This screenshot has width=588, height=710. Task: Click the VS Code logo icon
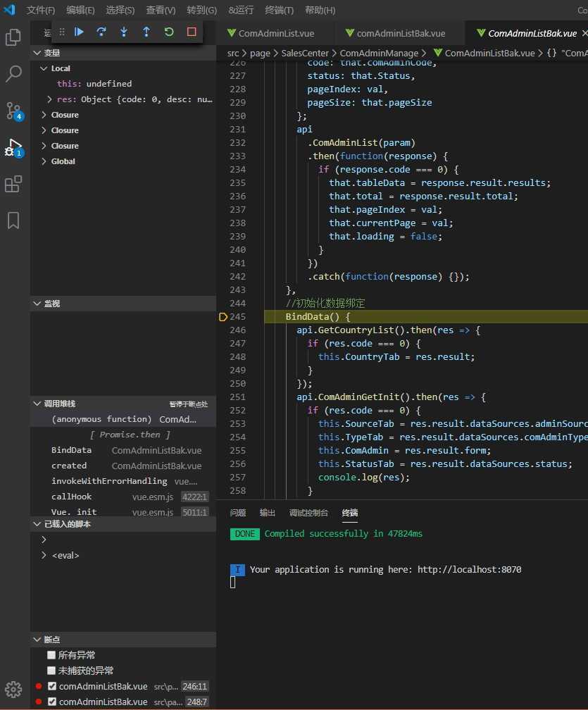point(9,10)
